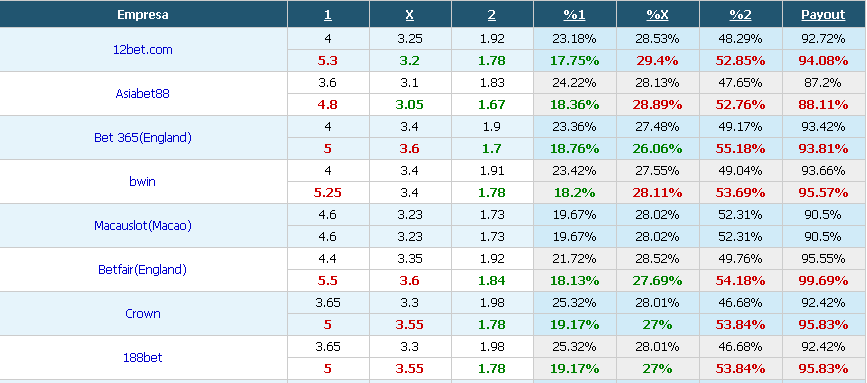The image size is (867, 383).
Task: Sort by the column 1 header
Action: (328, 15)
